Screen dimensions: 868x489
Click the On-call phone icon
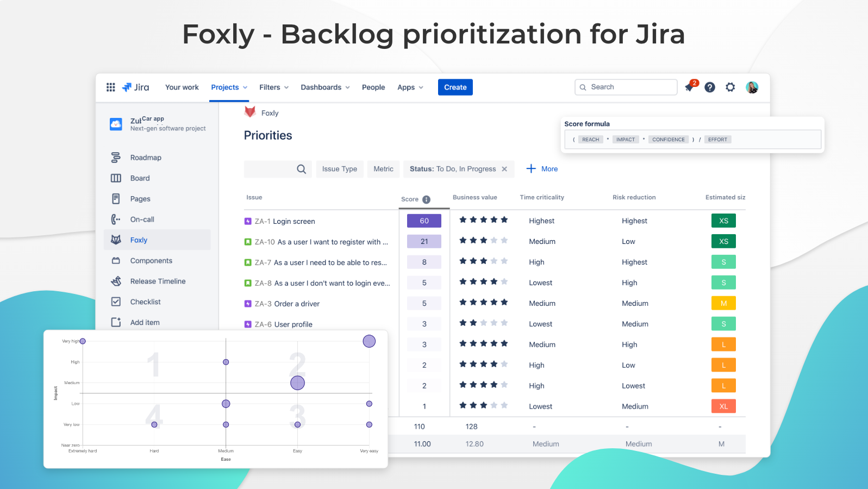tap(116, 220)
